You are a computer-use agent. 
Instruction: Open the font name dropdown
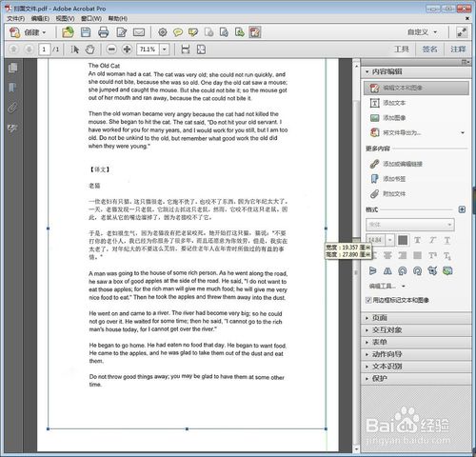tap(410, 225)
